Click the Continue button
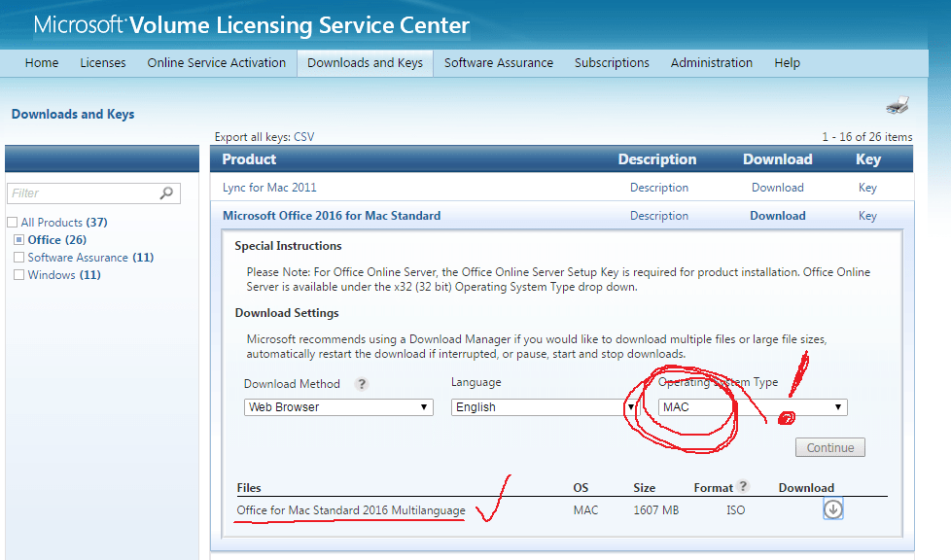The image size is (951, 560). 829,446
